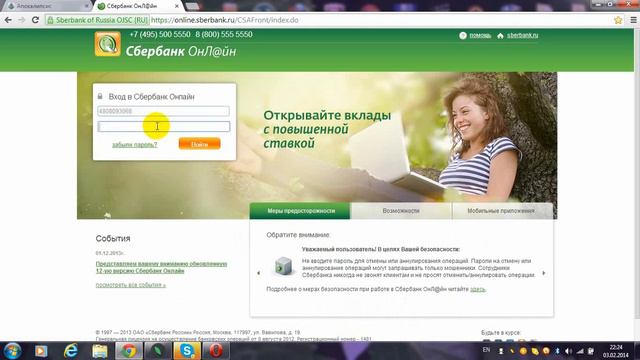Click the Обратите внимание heading
The image size is (640, 360).
pyautogui.click(x=298, y=235)
